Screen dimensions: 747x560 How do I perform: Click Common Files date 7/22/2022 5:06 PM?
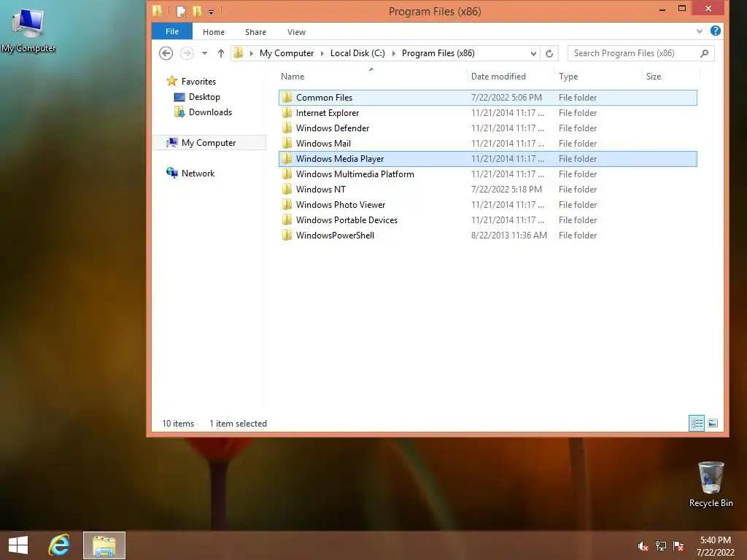coord(506,97)
